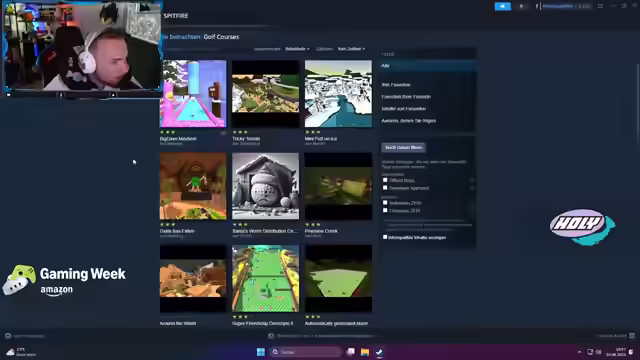Click the Windows Start button
Screen dimensions: 640x360
pos(261,352)
